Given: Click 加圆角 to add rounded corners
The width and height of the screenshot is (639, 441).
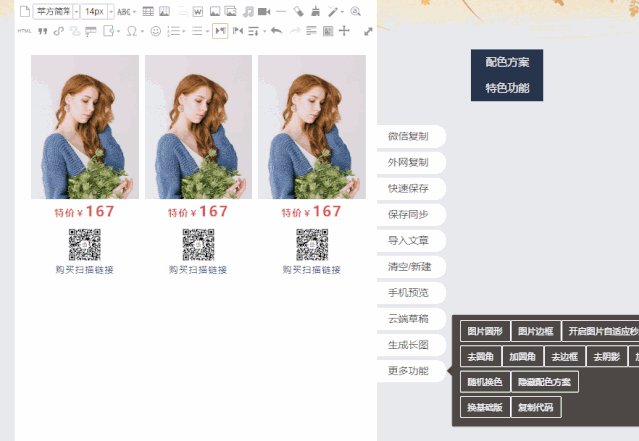Looking at the screenshot, I should pyautogui.click(x=522, y=357).
